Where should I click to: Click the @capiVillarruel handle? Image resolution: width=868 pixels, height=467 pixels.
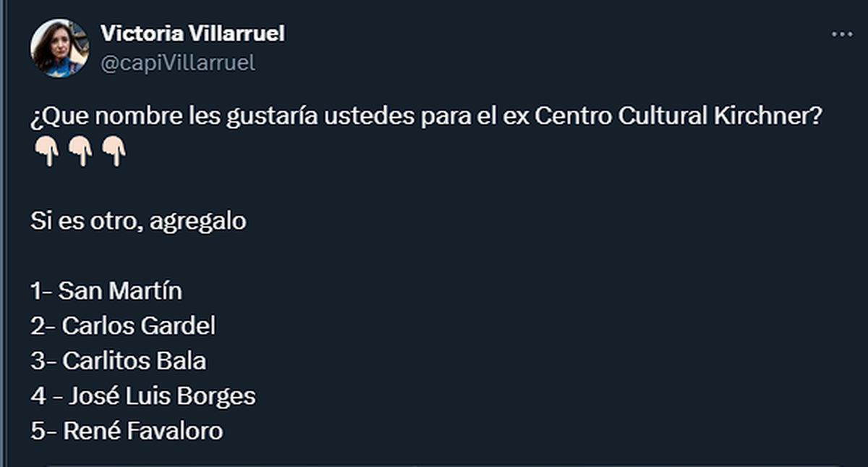(178, 63)
